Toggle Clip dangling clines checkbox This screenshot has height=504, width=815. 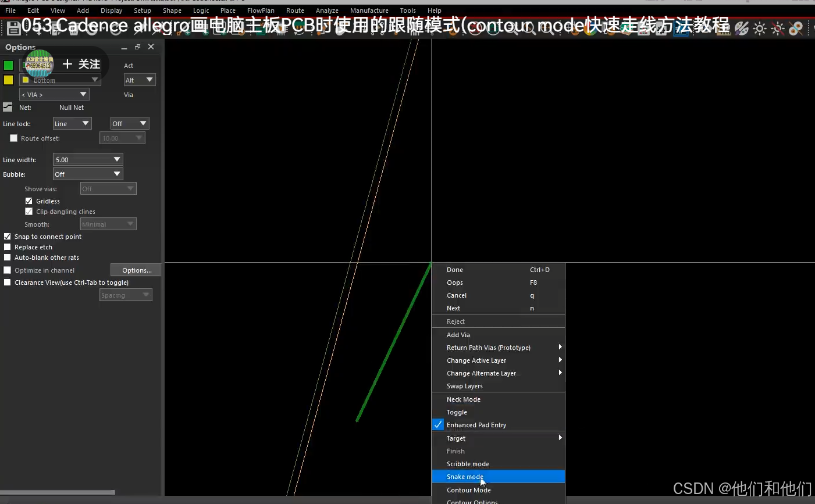(x=29, y=212)
